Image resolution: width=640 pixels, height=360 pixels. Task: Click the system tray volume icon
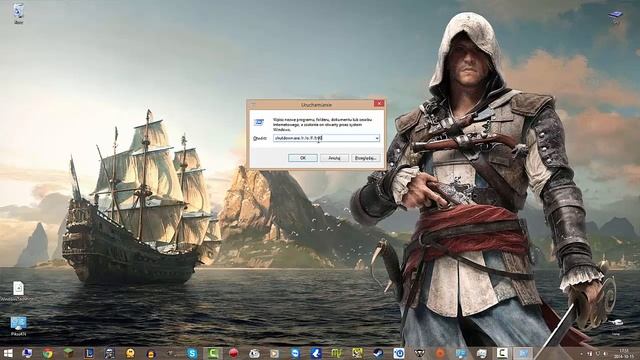pos(605,353)
